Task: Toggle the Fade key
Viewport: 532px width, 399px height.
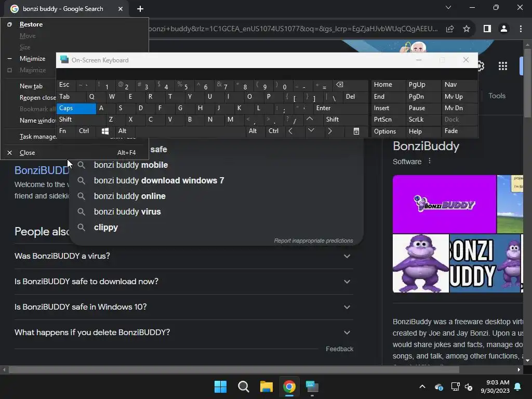Action: click(459, 131)
